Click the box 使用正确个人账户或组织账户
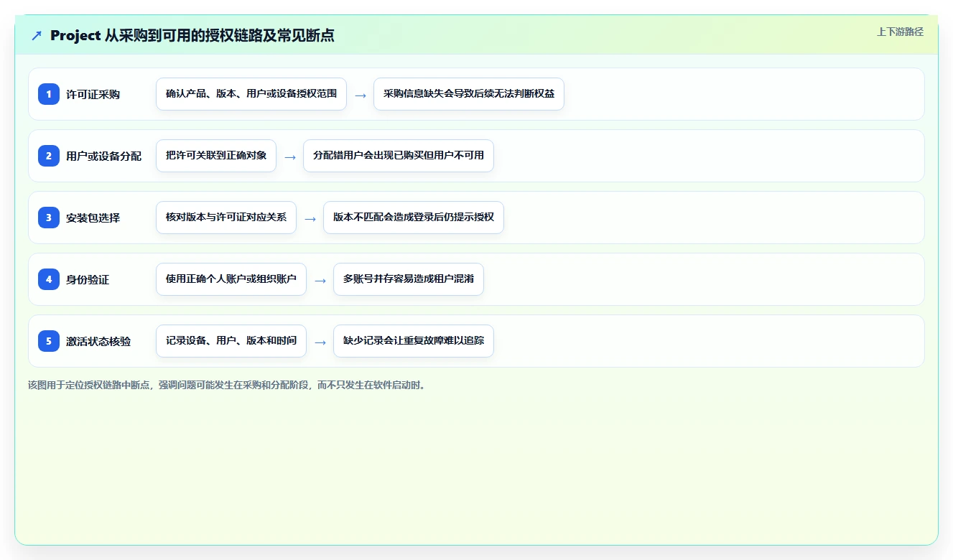This screenshot has height=560, width=953. [x=231, y=279]
